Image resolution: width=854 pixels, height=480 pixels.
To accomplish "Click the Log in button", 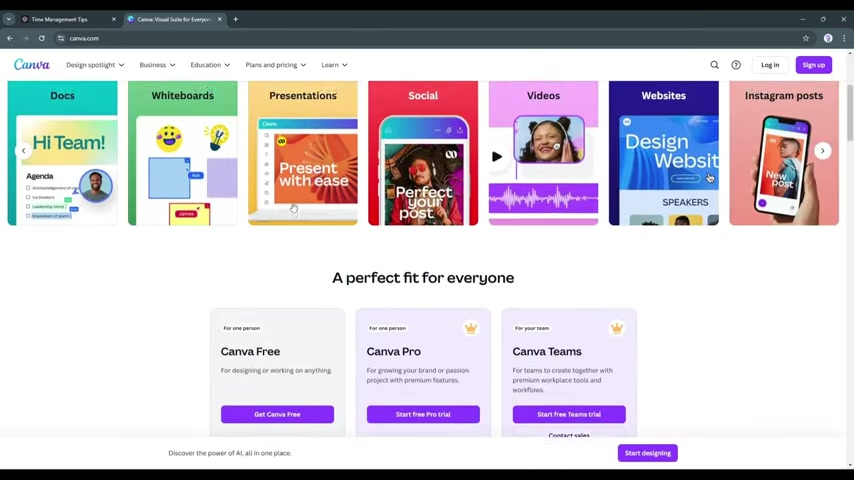I will 770,65.
